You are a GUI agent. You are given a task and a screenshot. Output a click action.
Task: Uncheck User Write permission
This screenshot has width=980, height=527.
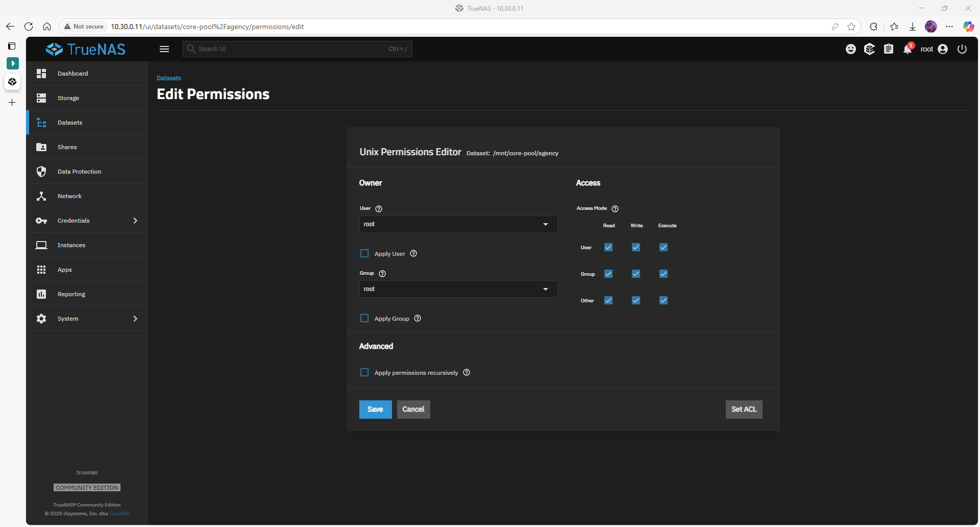click(636, 247)
